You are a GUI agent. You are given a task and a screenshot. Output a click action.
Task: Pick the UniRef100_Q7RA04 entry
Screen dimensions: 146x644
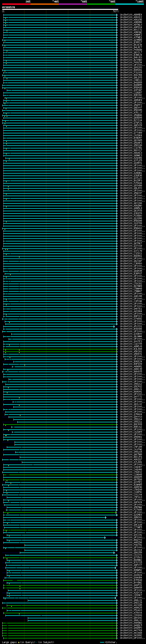pyautogui.click(x=131, y=414)
